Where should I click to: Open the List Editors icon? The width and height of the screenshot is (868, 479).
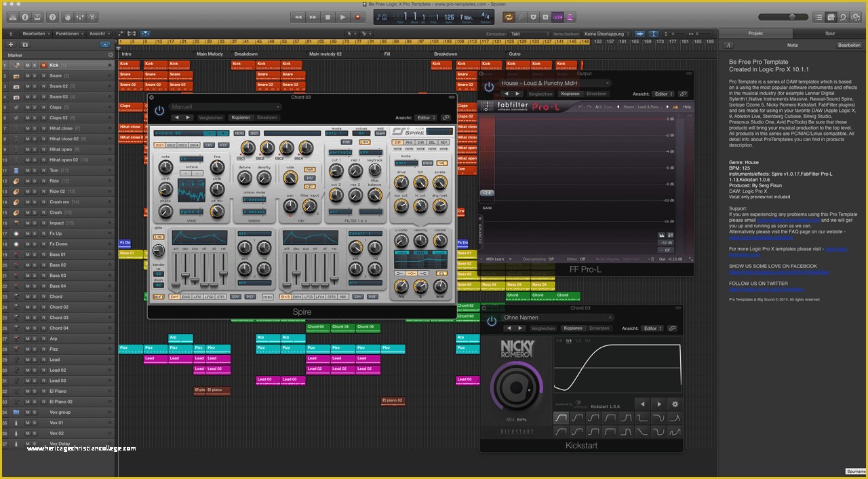click(818, 16)
